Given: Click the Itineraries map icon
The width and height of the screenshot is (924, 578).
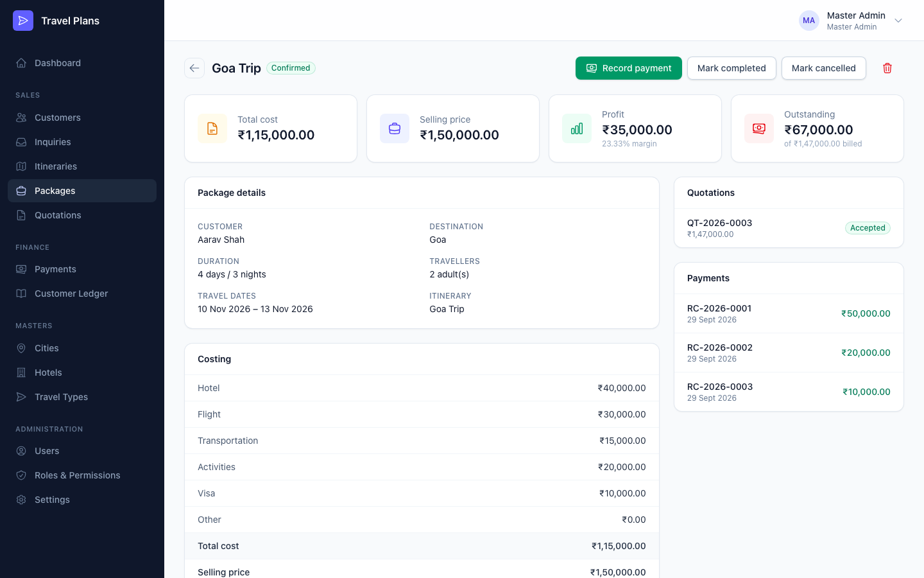Looking at the screenshot, I should point(21,166).
